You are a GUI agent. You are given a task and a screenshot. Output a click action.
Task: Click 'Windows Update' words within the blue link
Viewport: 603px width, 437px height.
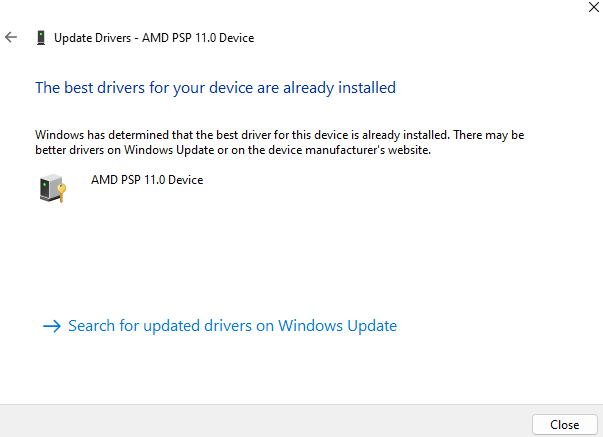[338, 326]
